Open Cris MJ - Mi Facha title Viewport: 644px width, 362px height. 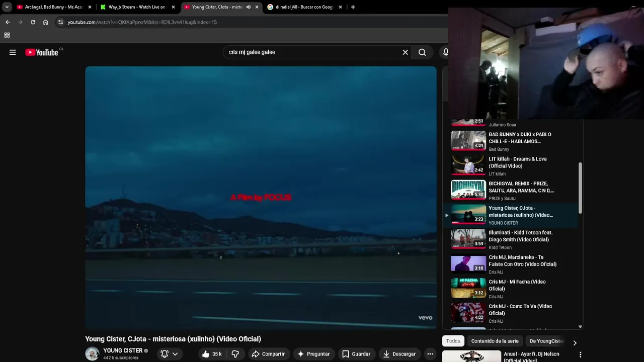coord(517,285)
